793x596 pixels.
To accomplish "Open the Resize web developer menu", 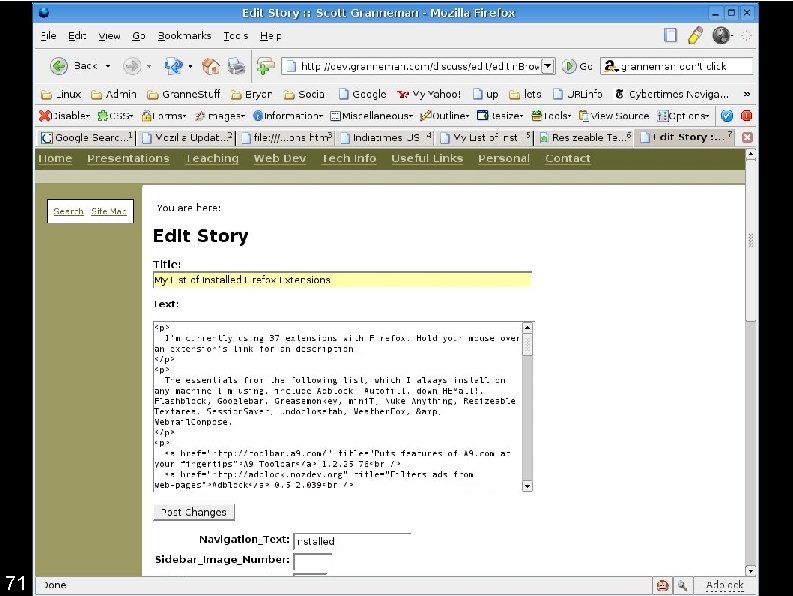I will [500, 116].
